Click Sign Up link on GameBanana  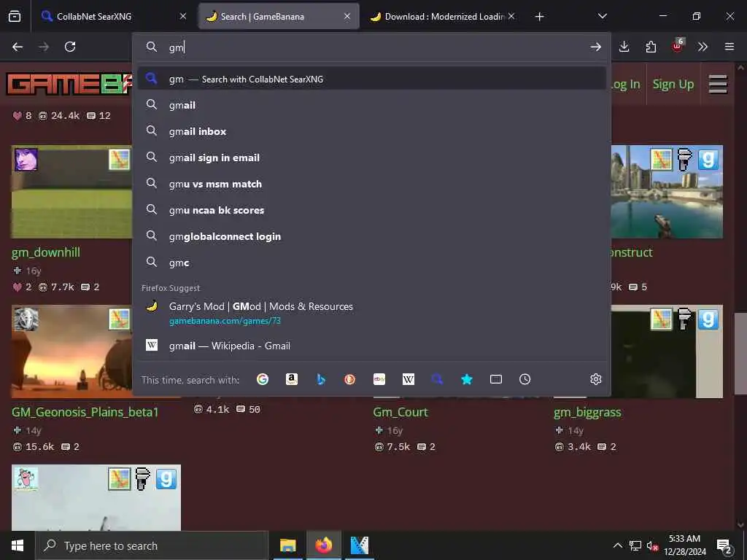[673, 85]
